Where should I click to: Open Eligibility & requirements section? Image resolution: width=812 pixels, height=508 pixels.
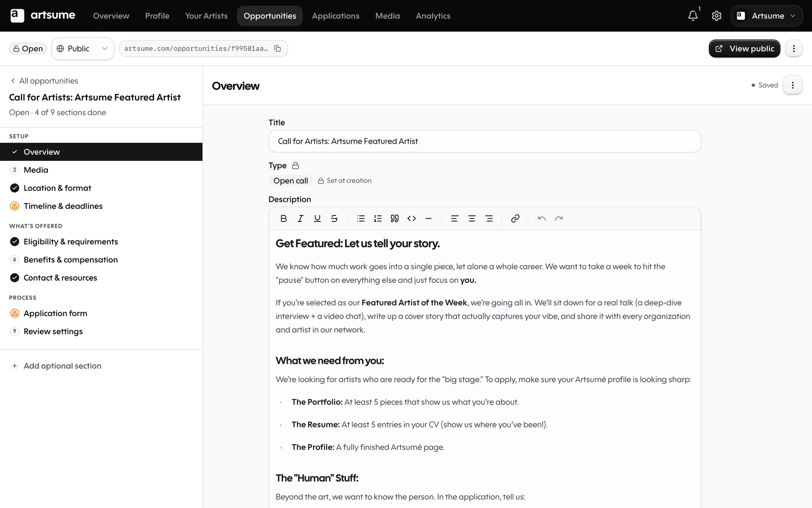point(101,242)
